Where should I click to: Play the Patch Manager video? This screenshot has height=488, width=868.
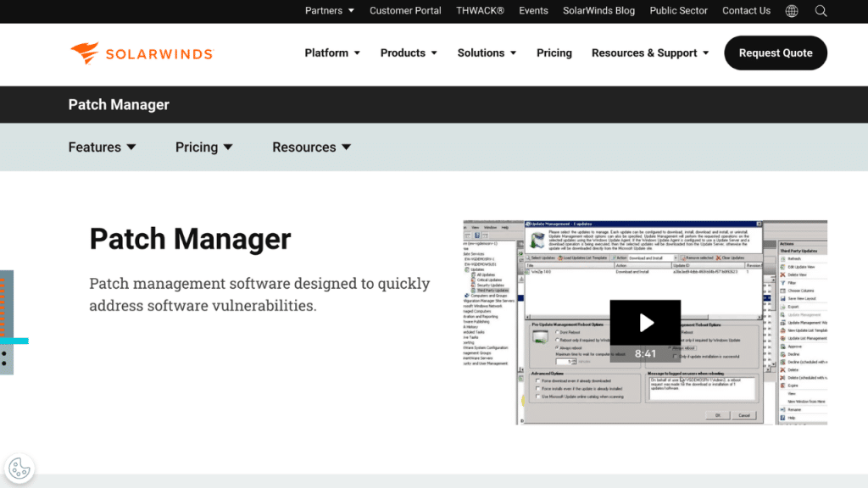(645, 323)
